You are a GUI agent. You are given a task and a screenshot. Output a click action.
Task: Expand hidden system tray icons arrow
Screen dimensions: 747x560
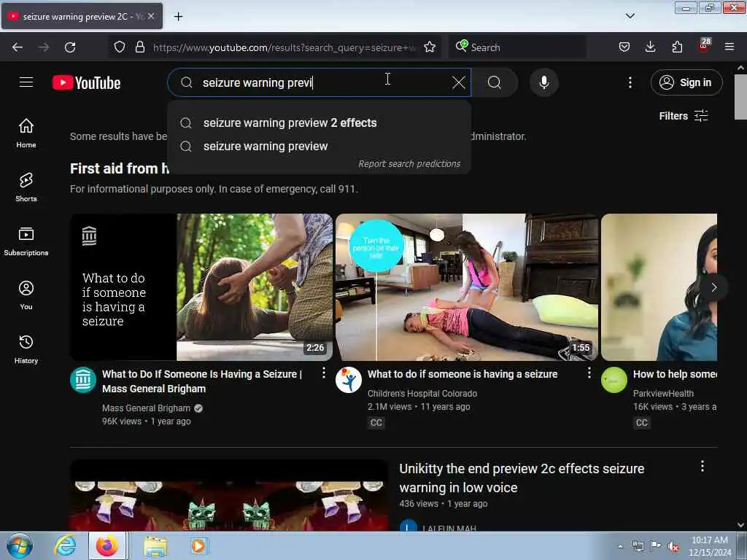coord(620,546)
